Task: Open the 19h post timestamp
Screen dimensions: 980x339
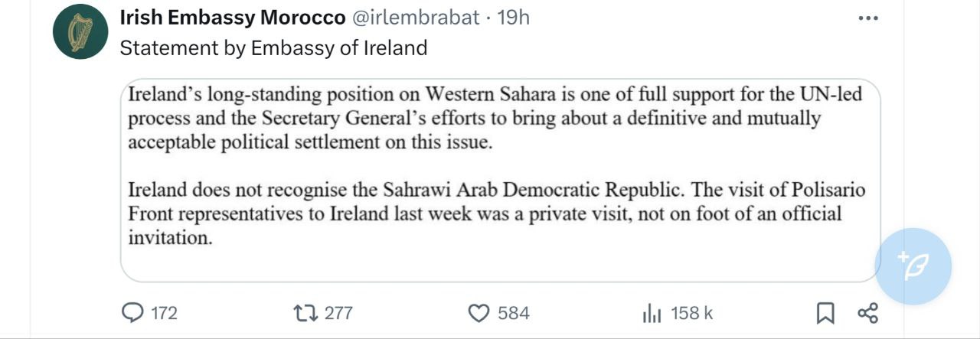Action: point(513,17)
